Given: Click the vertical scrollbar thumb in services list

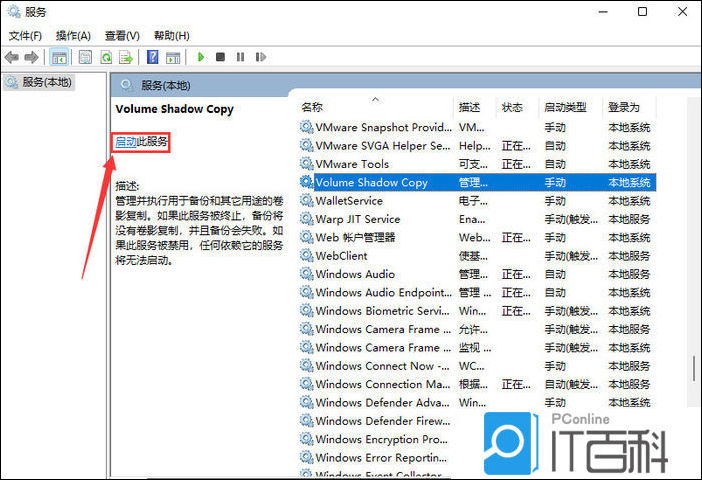Looking at the screenshot, I should pos(693,369).
